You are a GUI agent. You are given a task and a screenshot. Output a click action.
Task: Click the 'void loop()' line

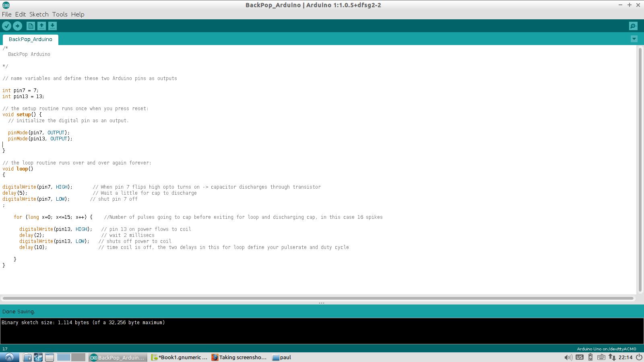(x=18, y=169)
